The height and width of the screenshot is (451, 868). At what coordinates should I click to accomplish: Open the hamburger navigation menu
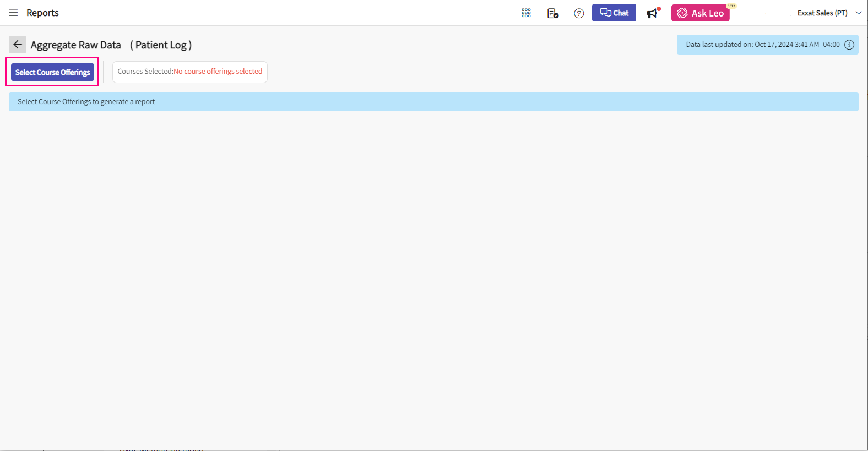point(13,13)
